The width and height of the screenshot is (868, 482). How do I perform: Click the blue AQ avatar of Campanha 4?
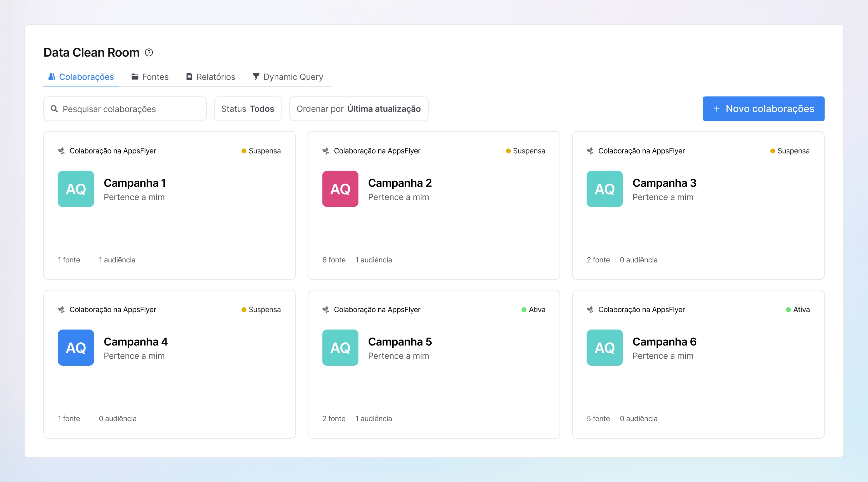(x=76, y=347)
